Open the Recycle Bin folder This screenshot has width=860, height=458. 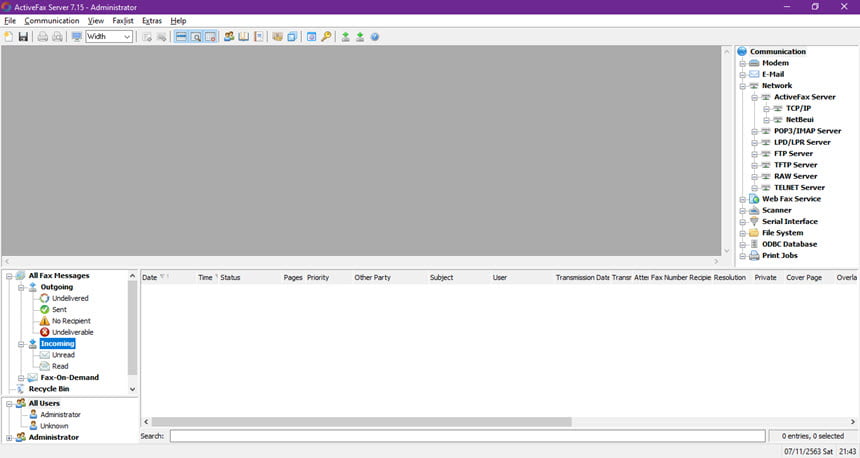49,389
